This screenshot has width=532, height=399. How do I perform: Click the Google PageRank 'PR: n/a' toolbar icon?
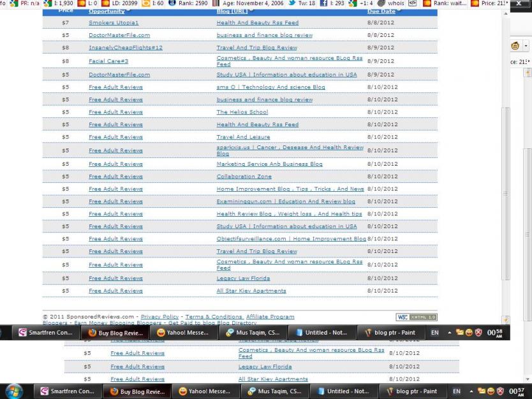pyautogui.click(x=14, y=3)
